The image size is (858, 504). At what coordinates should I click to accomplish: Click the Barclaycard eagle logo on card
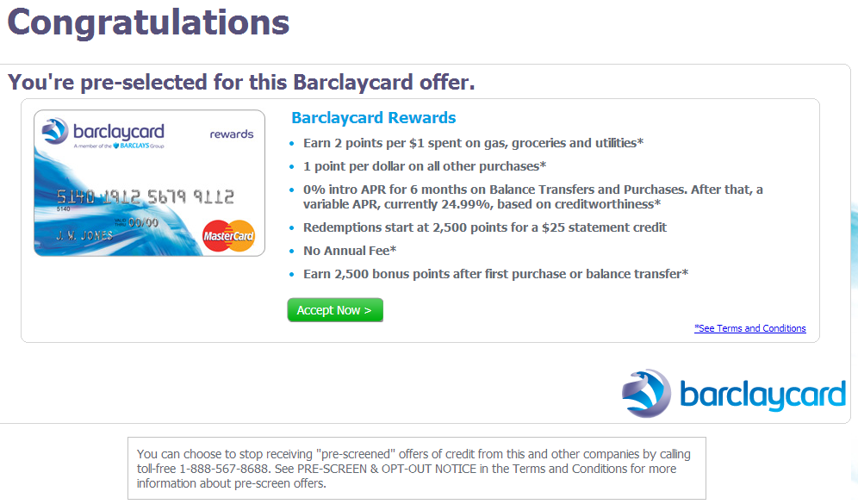click(56, 132)
